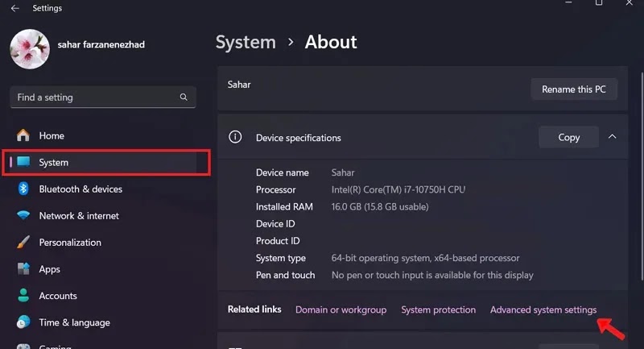Click the Network & internet Wi-Fi icon
Viewport: 644px width, 349px height.
pyautogui.click(x=23, y=216)
